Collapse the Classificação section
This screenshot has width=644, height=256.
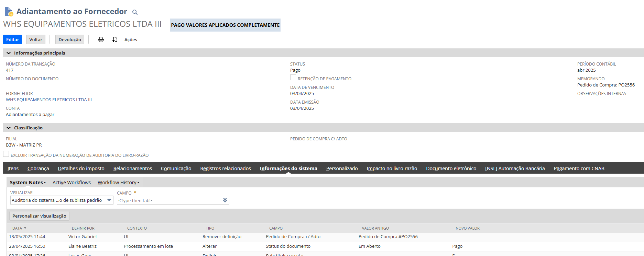pyautogui.click(x=9, y=128)
